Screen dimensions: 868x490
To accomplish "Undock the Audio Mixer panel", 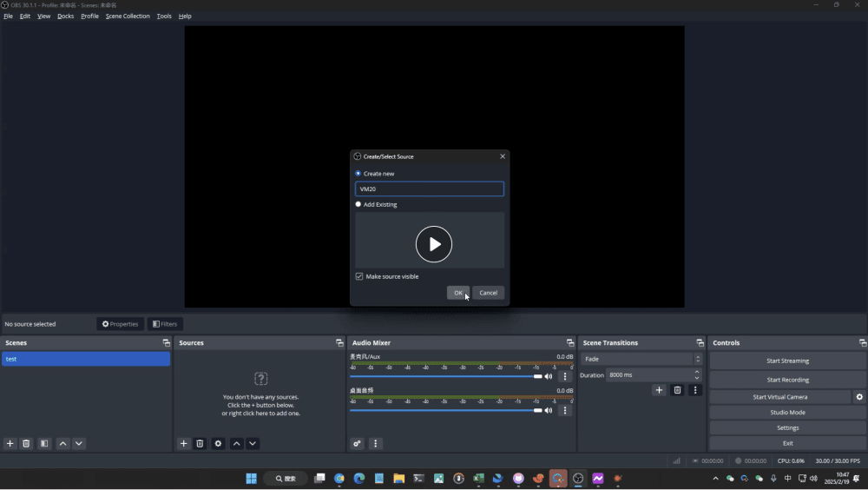I will click(570, 342).
